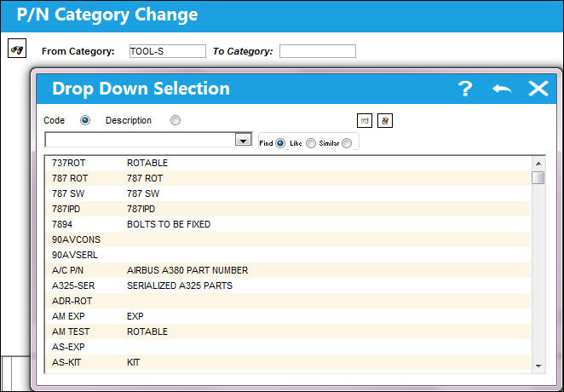Click the right edit icon beside the grid icon
Viewport: 564px width, 392px height.
point(385,120)
